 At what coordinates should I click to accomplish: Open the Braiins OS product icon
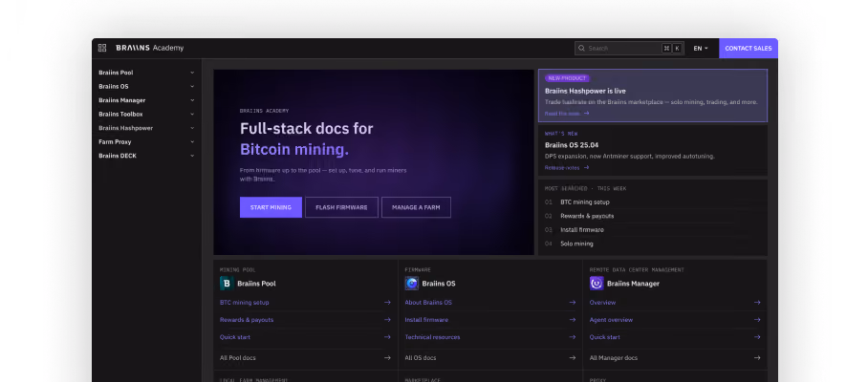click(x=411, y=284)
